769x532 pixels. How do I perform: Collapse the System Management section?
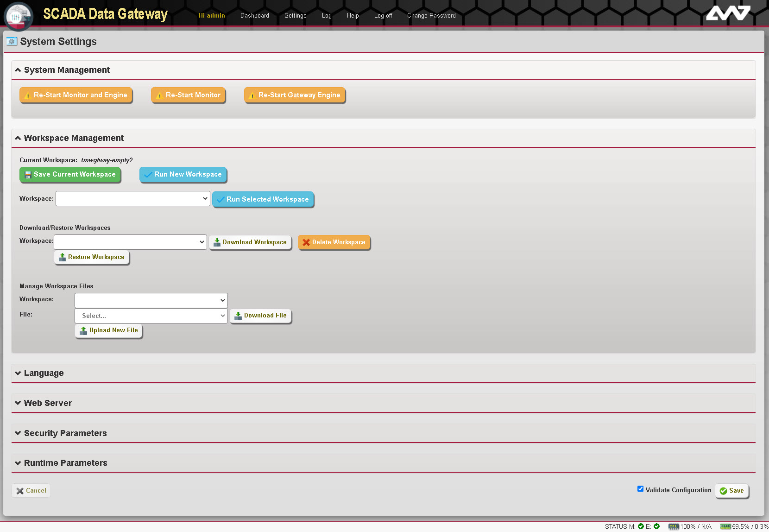(x=18, y=70)
